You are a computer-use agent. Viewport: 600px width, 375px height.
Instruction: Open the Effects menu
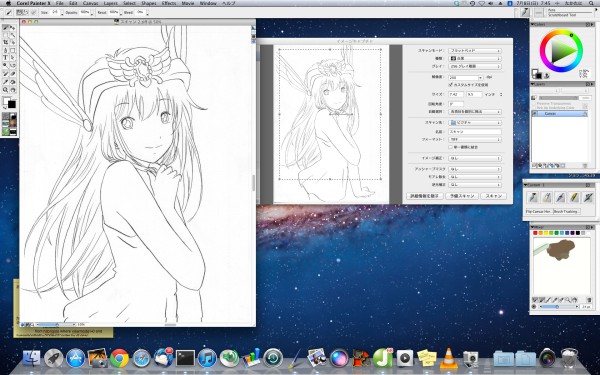point(169,3)
